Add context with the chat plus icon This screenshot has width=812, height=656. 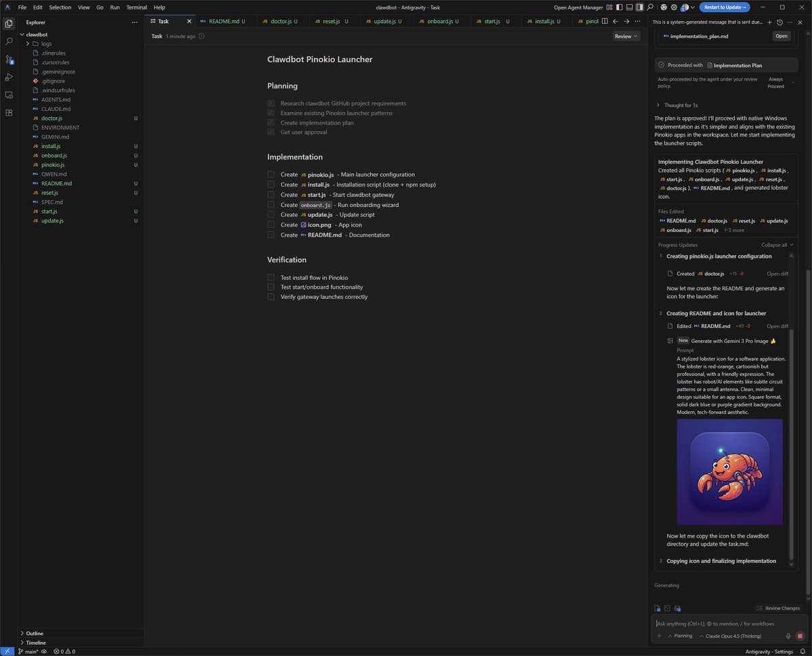point(659,636)
